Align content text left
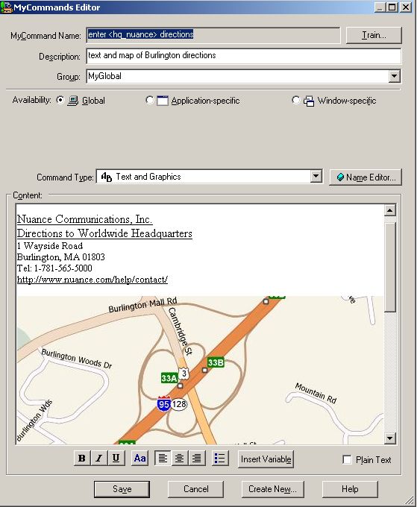The image size is (420, 507). [x=163, y=459]
